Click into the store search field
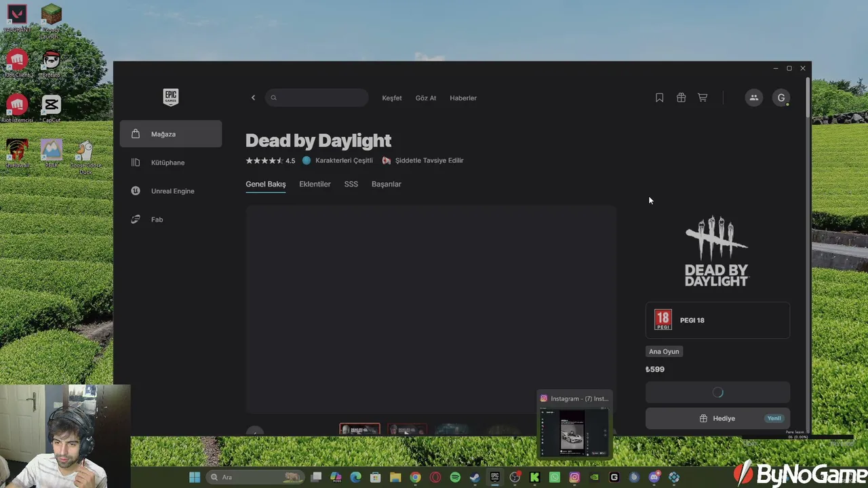 tap(317, 98)
